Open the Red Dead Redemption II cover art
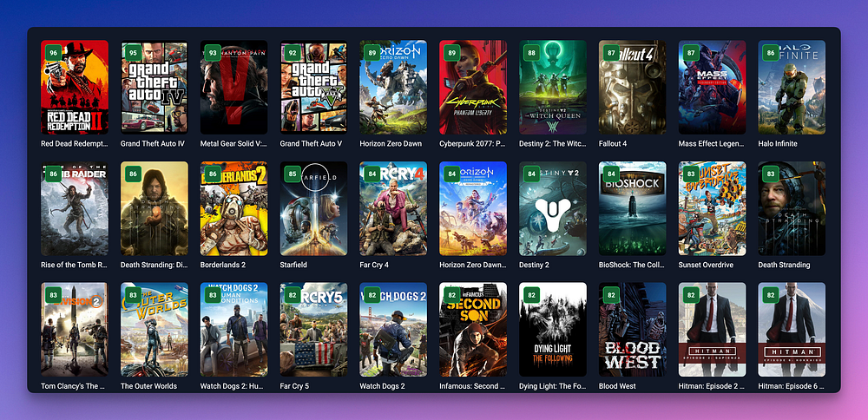868x420 pixels. (x=75, y=87)
